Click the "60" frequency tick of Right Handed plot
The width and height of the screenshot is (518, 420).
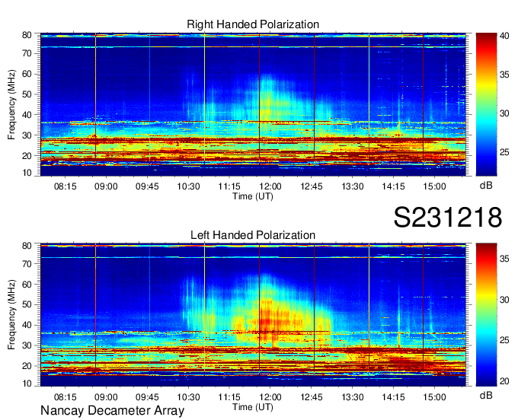[27, 74]
